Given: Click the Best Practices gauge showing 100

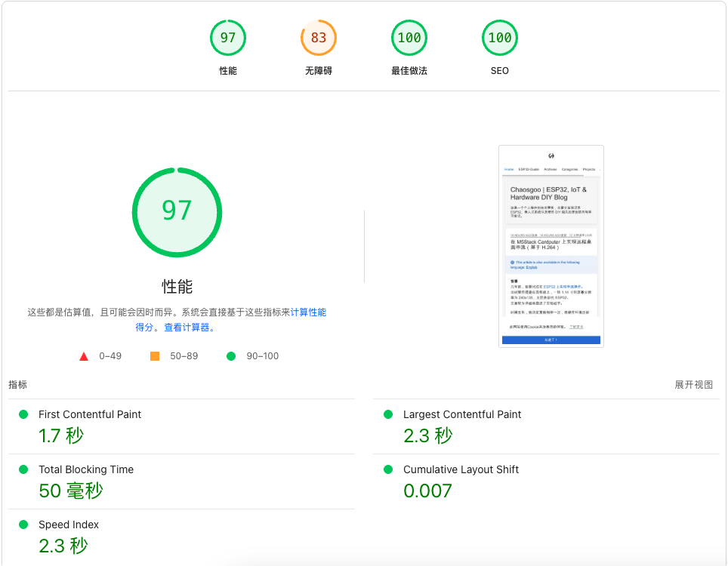Looking at the screenshot, I should pyautogui.click(x=409, y=38).
